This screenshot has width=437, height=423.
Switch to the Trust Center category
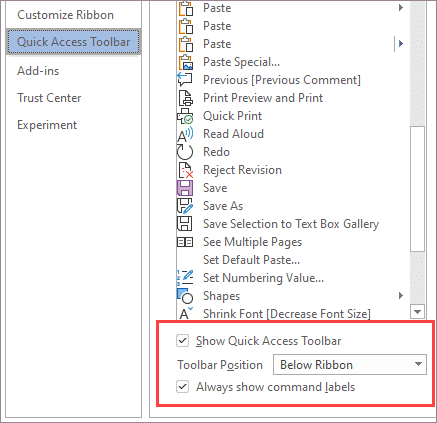[x=49, y=98]
